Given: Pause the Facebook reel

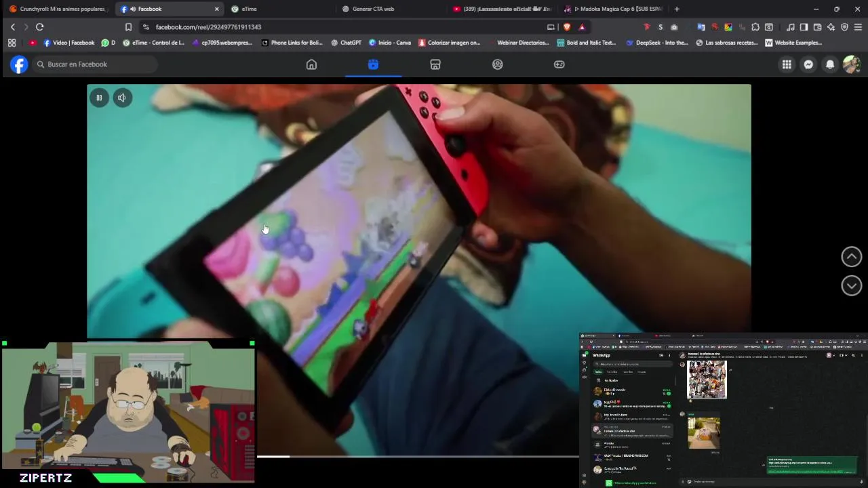Looking at the screenshot, I should (99, 98).
